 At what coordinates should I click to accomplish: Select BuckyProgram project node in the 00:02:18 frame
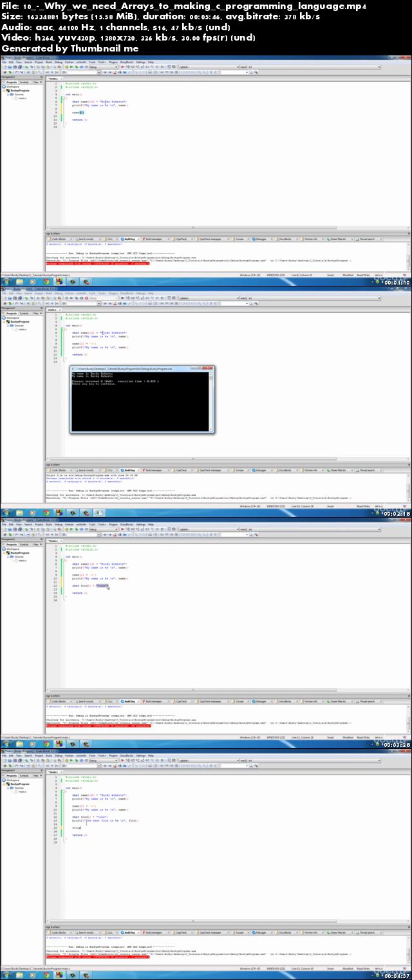[20, 321]
